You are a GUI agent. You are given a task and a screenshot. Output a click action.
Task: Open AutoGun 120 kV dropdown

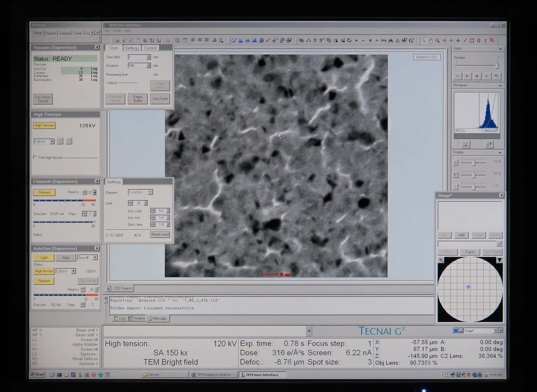pyautogui.click(x=73, y=271)
